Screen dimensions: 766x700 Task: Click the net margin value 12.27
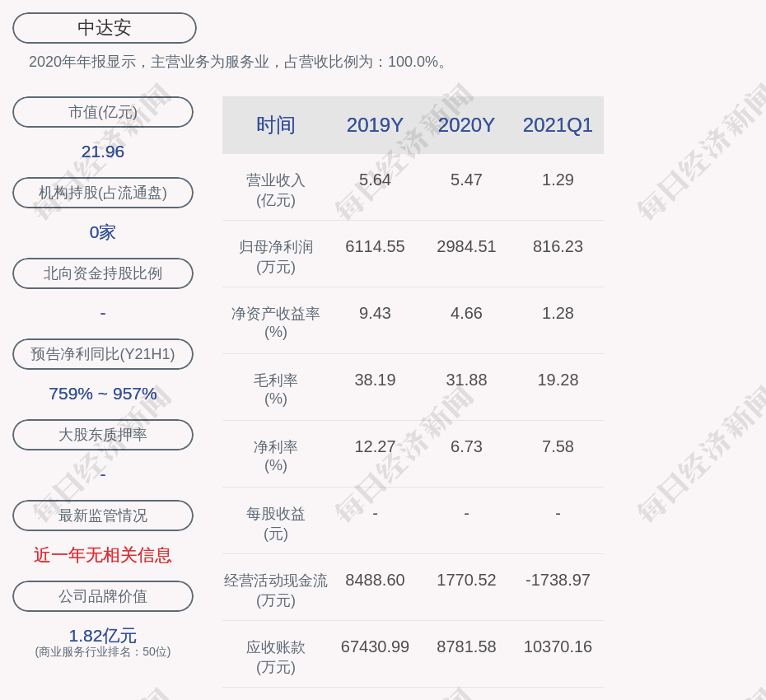tap(375, 446)
